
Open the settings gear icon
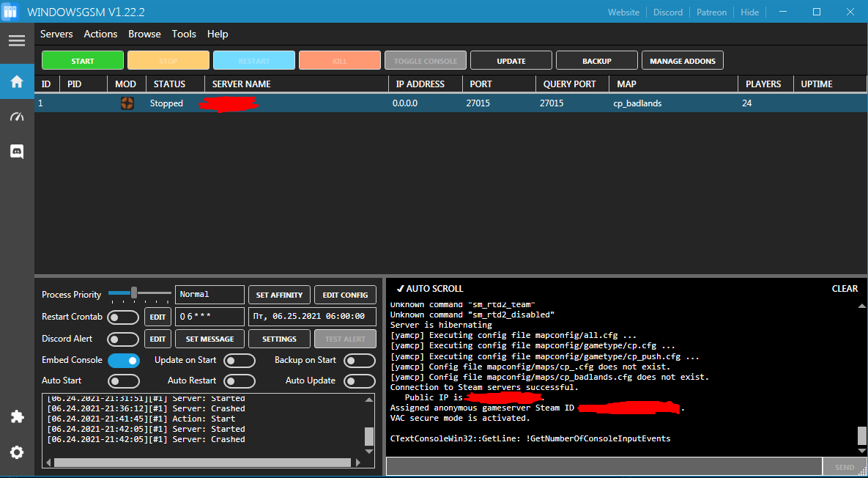(x=16, y=452)
